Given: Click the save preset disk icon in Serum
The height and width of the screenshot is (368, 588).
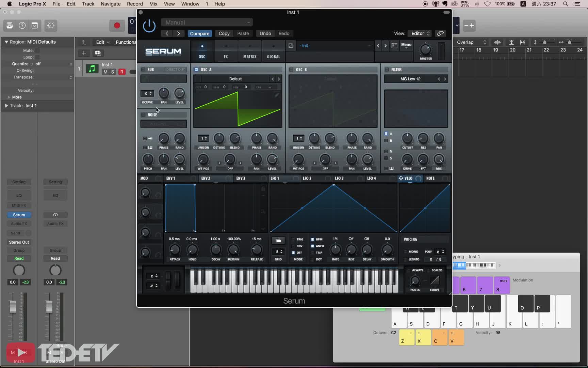Looking at the screenshot, I should [x=291, y=46].
